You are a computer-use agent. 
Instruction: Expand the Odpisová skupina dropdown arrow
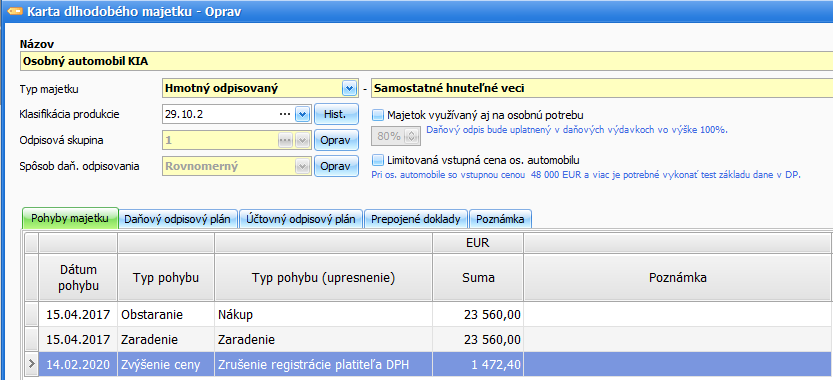[302, 140]
